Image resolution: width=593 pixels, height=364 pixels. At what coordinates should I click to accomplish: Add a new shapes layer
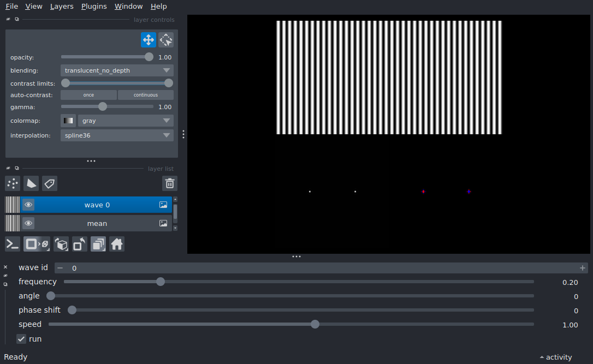pyautogui.click(x=31, y=183)
